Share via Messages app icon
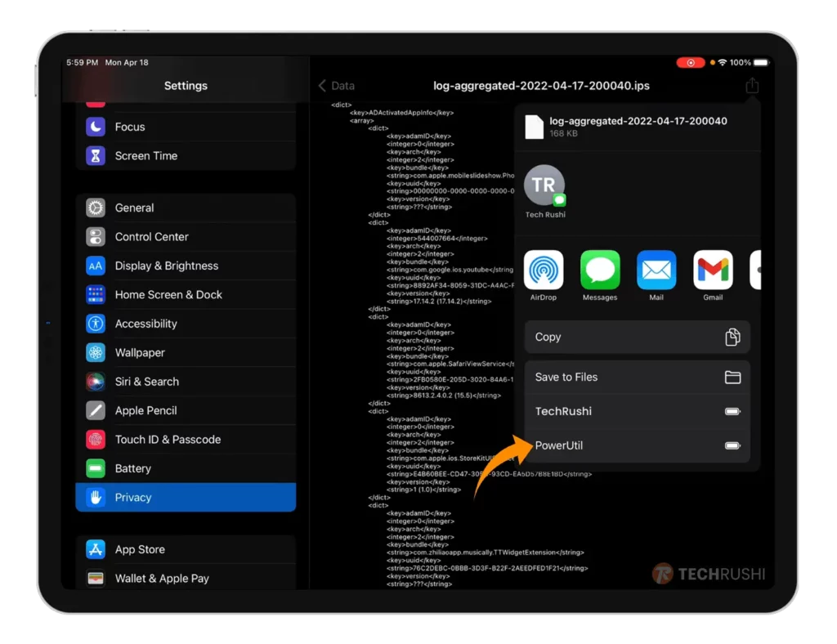 [x=600, y=270]
